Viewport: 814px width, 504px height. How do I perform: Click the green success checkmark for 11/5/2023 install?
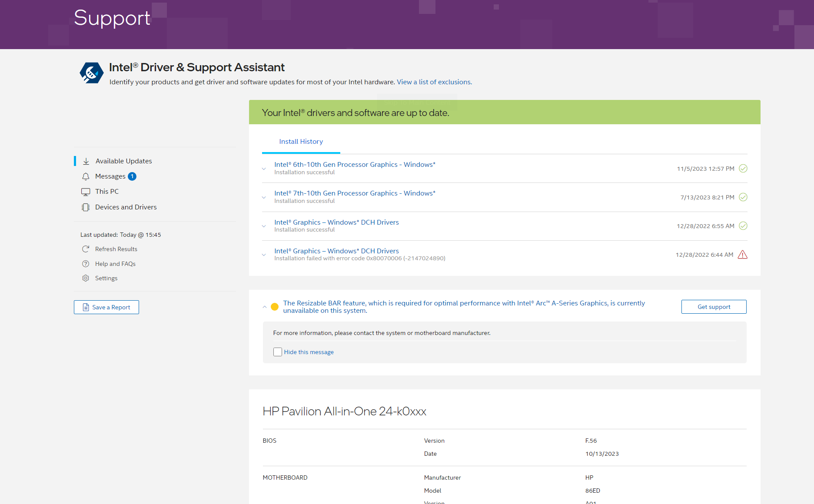[x=743, y=169]
